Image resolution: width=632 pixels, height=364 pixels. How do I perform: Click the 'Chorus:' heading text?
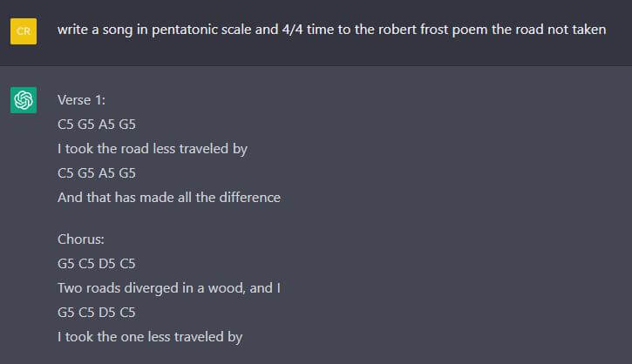pos(81,239)
